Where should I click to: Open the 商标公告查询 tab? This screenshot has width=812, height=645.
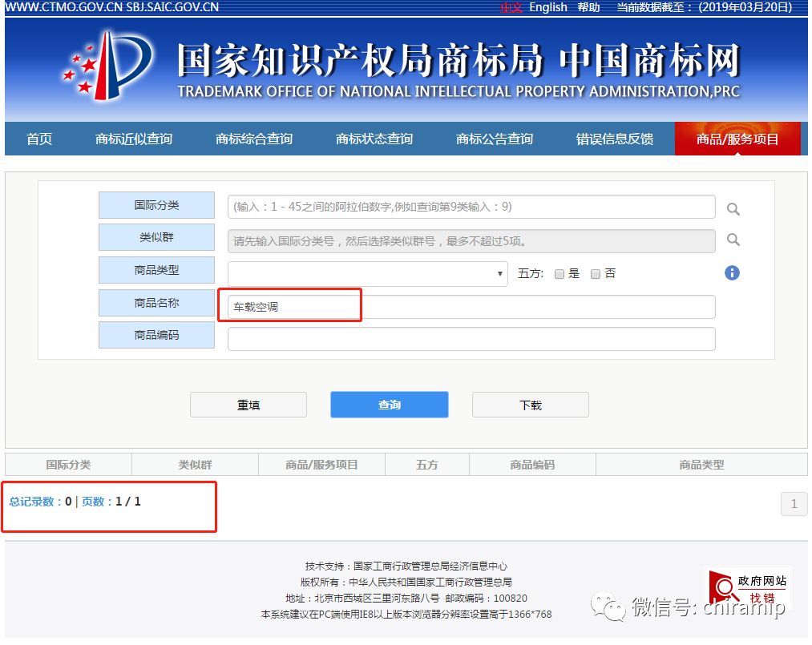[x=494, y=139]
